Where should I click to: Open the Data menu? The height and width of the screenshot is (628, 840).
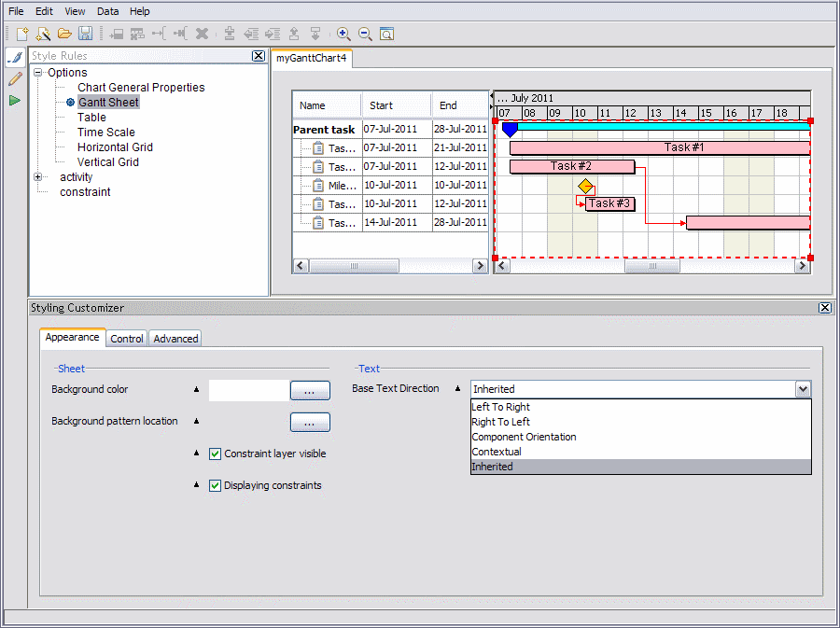point(107,11)
